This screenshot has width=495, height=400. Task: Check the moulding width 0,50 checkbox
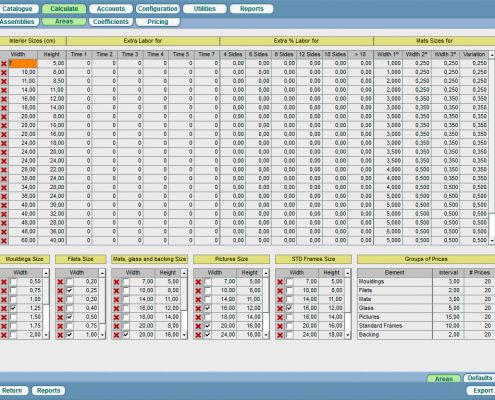(x=13, y=282)
